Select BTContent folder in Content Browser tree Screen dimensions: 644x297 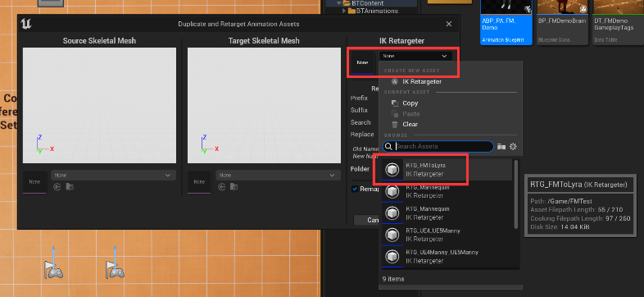367,3
